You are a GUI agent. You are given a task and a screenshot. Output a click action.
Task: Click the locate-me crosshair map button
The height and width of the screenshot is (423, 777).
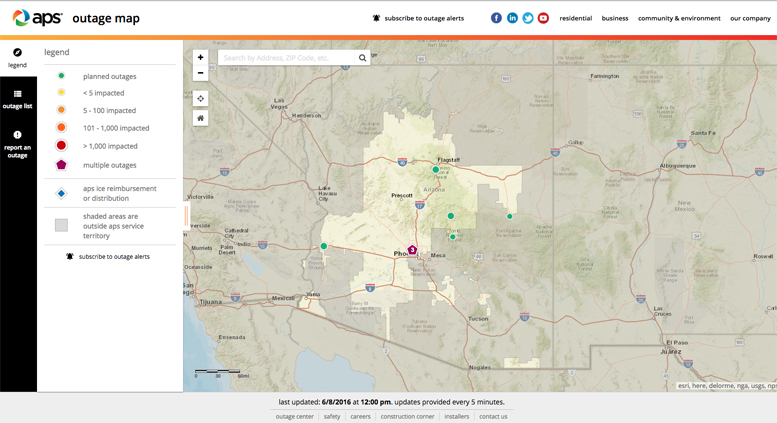[200, 99]
